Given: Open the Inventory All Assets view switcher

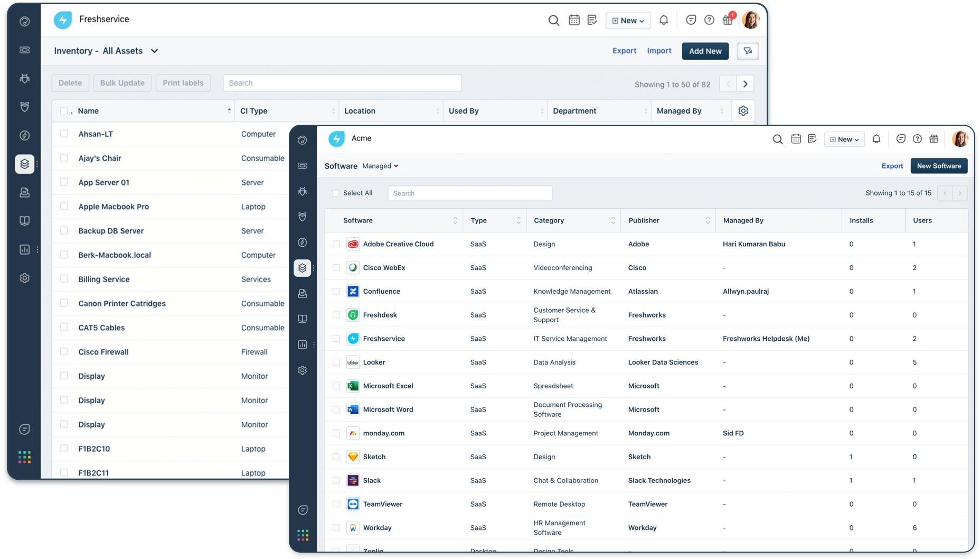Looking at the screenshot, I should [154, 51].
